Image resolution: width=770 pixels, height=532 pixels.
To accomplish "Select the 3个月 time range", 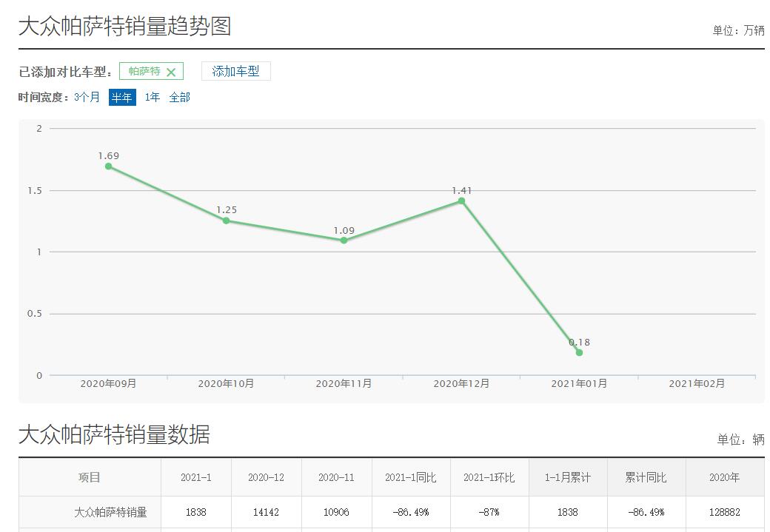I will click(87, 97).
